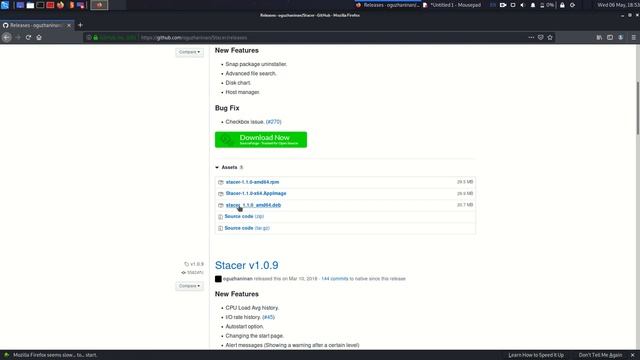Click the 'Autostart option.' list item
The image size is (640, 360).
point(244,327)
